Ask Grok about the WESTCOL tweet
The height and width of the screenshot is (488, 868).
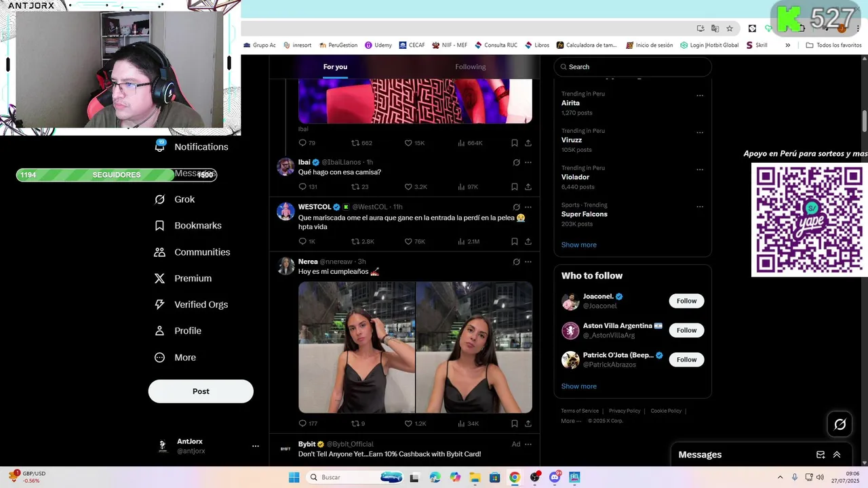[516, 207]
